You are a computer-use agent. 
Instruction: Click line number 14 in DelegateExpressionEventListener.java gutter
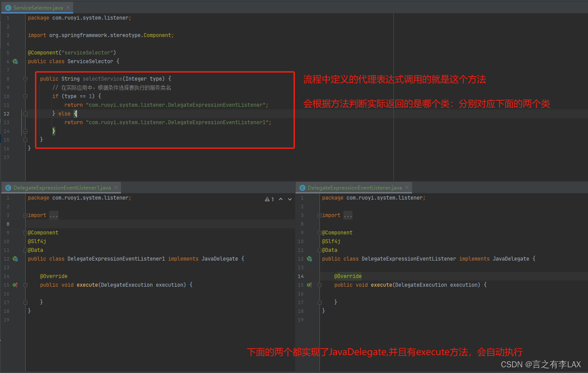tap(300, 276)
